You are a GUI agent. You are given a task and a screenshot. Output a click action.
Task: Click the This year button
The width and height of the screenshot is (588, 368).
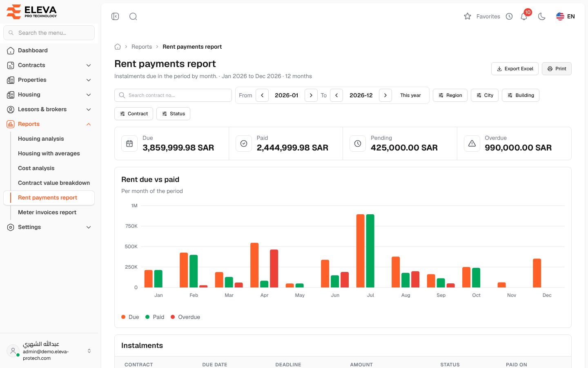410,95
